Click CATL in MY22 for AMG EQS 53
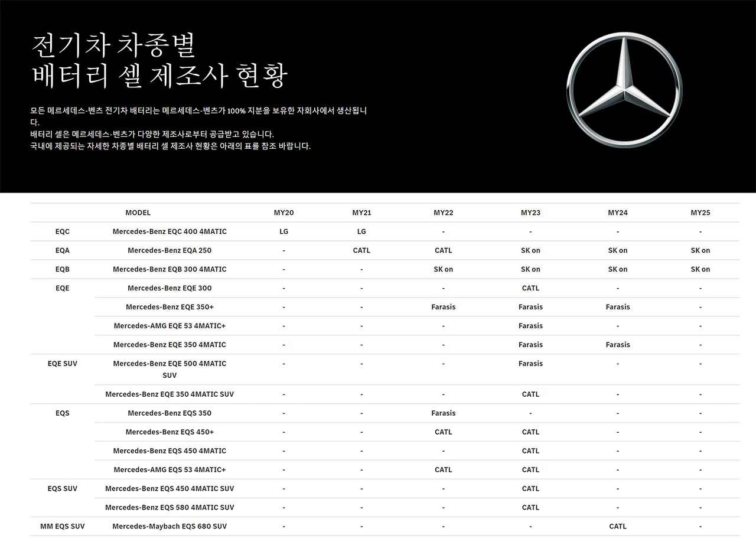The width and height of the screenshot is (756, 542). pos(443,470)
